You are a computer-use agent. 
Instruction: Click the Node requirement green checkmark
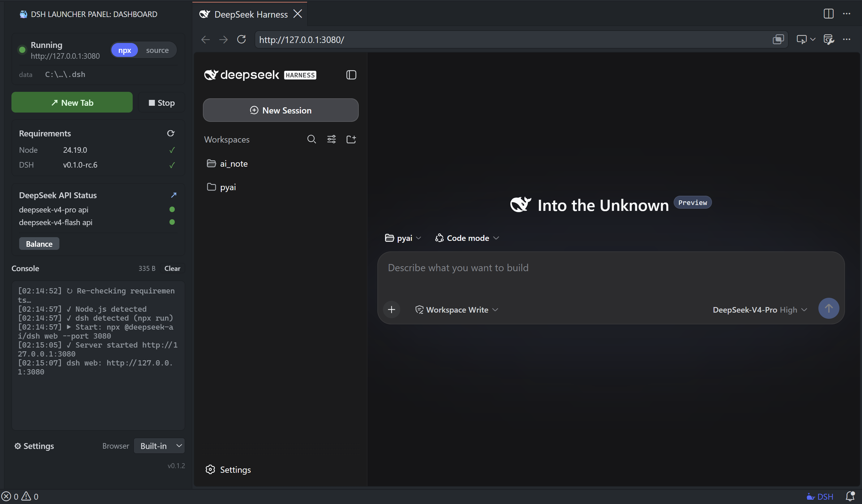pyautogui.click(x=172, y=150)
